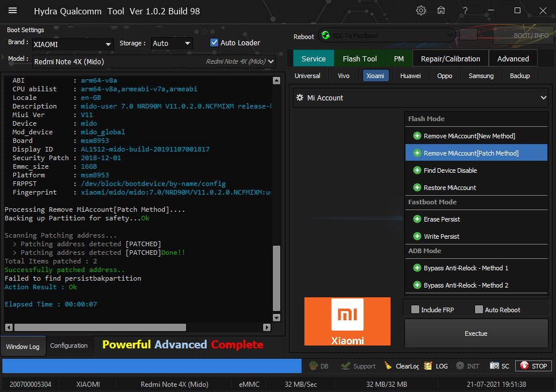Select the Backup sub-tab
The image size is (556, 392).
[519, 76]
